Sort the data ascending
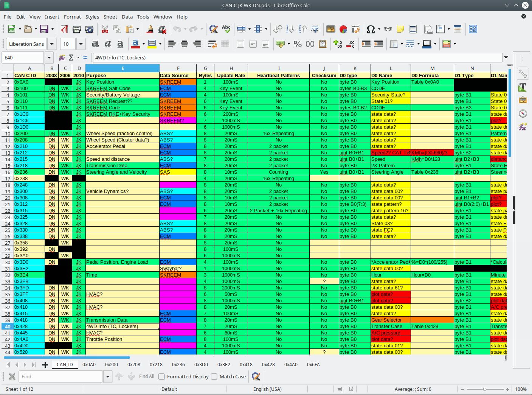This screenshot has width=532, height=395. (x=290, y=29)
